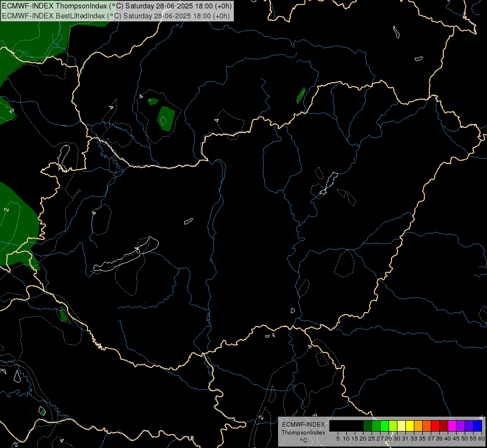Image resolution: width=487 pixels, height=448 pixels.
Task: Click the magenta 40–45 legend swatch
Action: [x=452, y=426]
